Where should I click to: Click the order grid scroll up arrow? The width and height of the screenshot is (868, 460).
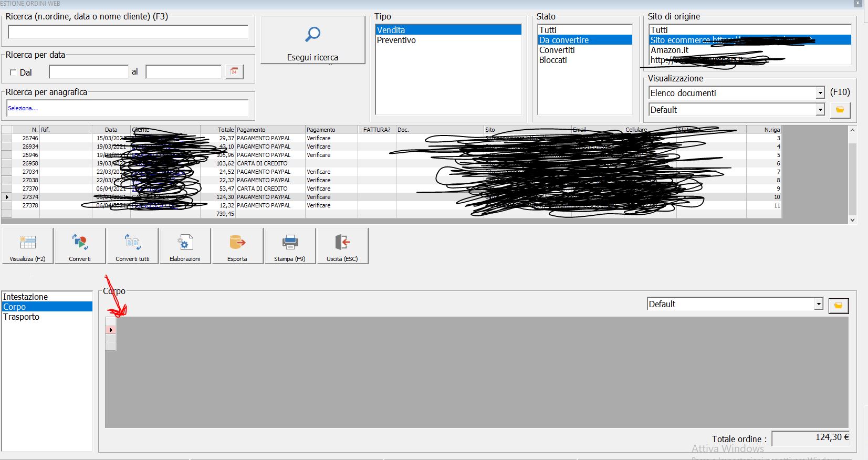(852, 130)
